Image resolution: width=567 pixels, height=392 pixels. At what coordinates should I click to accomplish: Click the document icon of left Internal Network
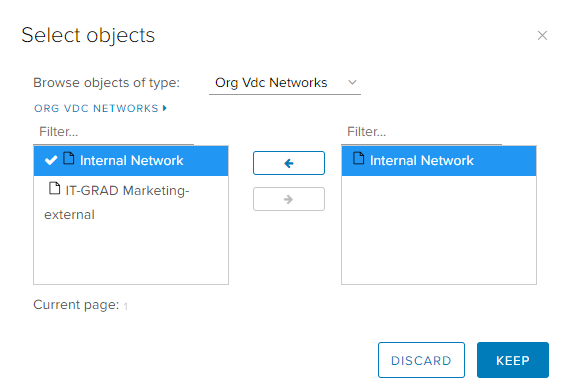click(x=69, y=158)
